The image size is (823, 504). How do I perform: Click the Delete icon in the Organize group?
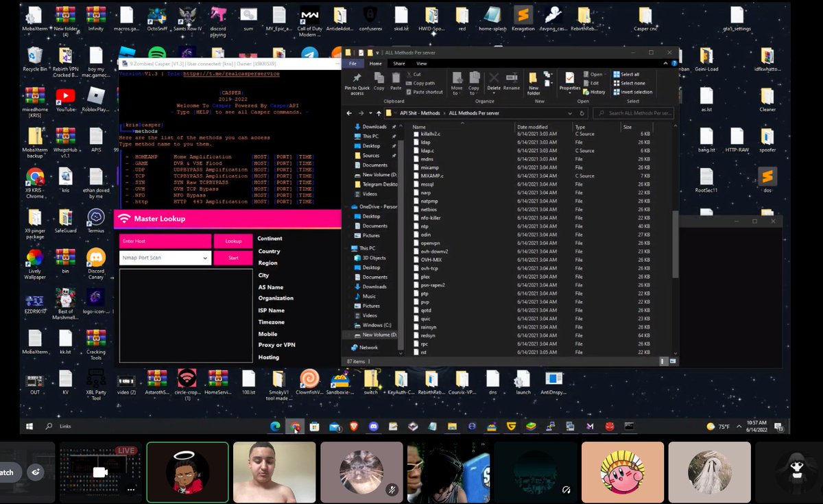(x=494, y=77)
